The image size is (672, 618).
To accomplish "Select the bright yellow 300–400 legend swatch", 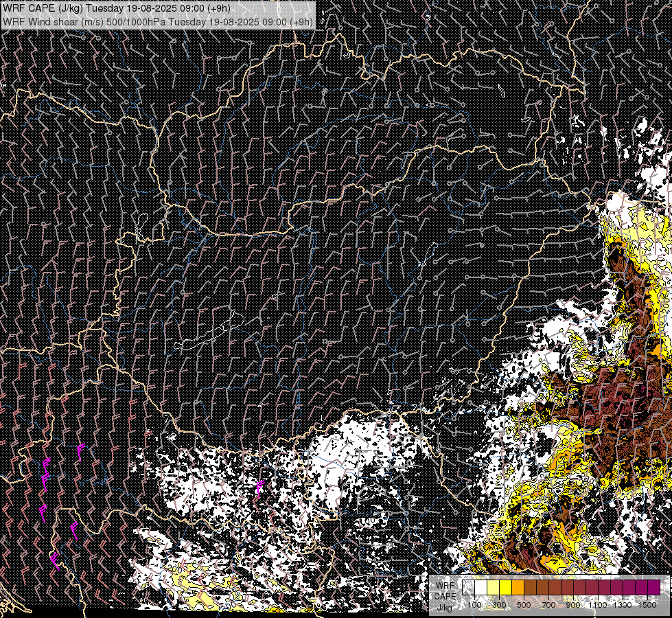I will [506, 587].
